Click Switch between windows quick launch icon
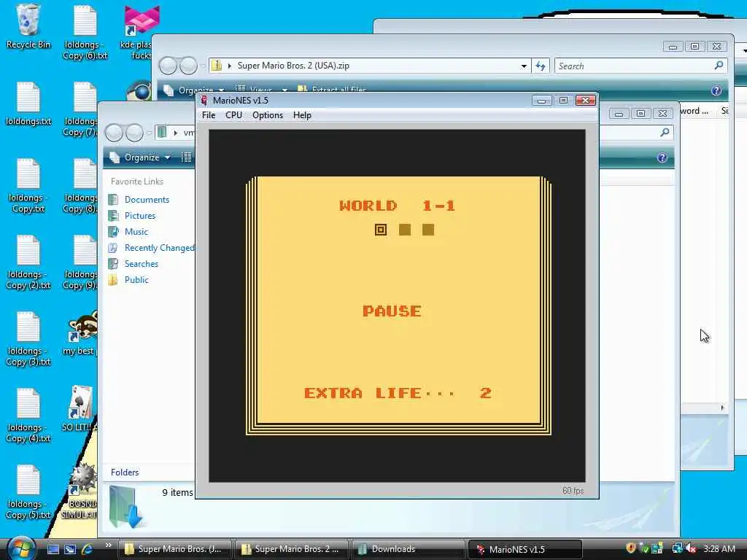Viewport: 747px width, 560px height. pos(70,549)
